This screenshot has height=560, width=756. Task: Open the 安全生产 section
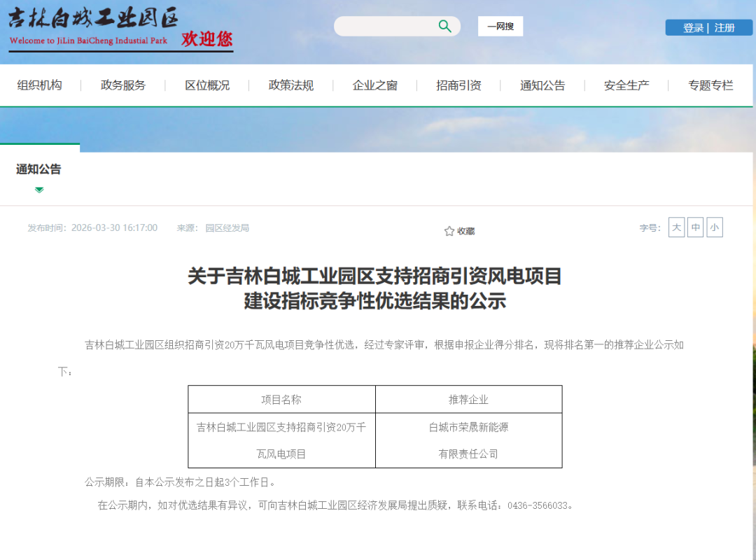626,85
